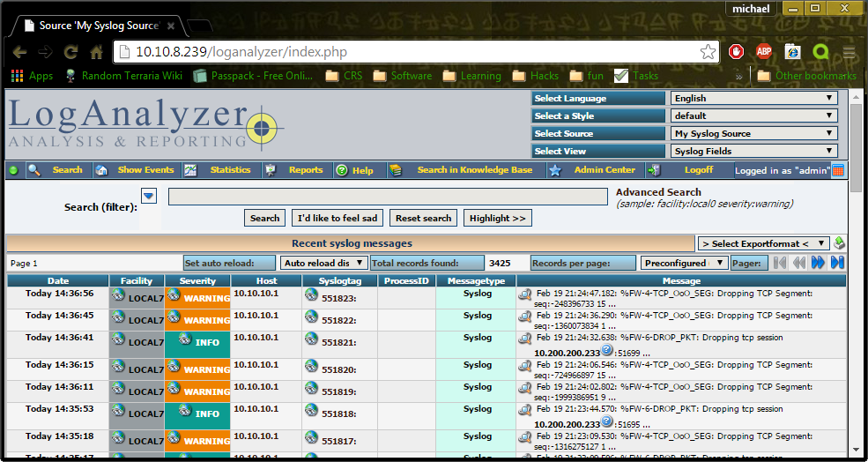Expand the bookmarks overflow chevron
The image size is (868, 462).
738,77
